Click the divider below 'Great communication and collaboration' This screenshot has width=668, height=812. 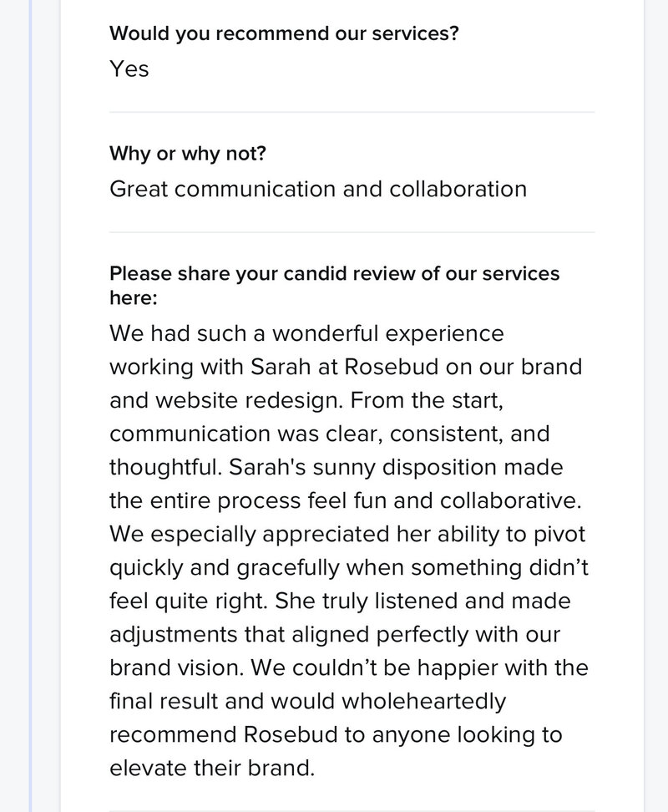click(352, 232)
